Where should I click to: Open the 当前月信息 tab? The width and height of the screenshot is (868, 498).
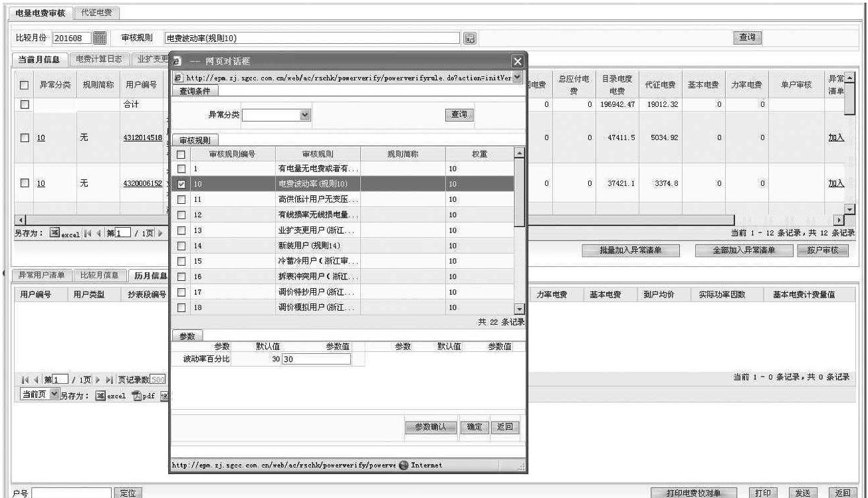(39, 59)
